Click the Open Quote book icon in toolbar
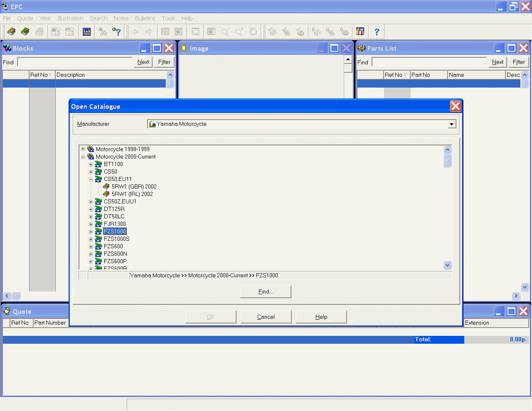This screenshot has height=411, width=532. [25, 32]
